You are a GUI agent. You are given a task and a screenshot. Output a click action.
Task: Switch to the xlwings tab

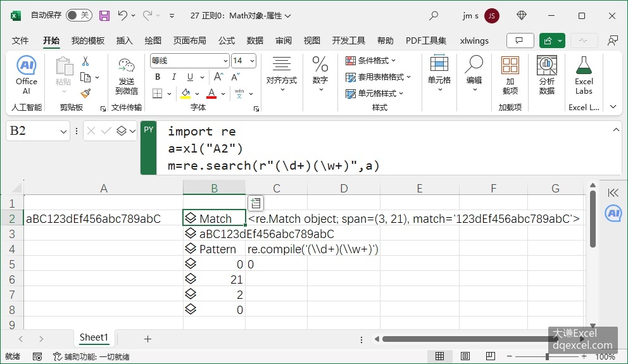coord(474,41)
